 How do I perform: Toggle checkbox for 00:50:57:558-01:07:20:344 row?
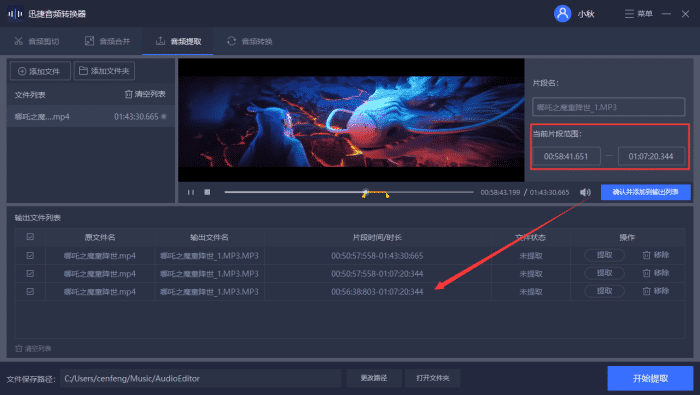30,274
